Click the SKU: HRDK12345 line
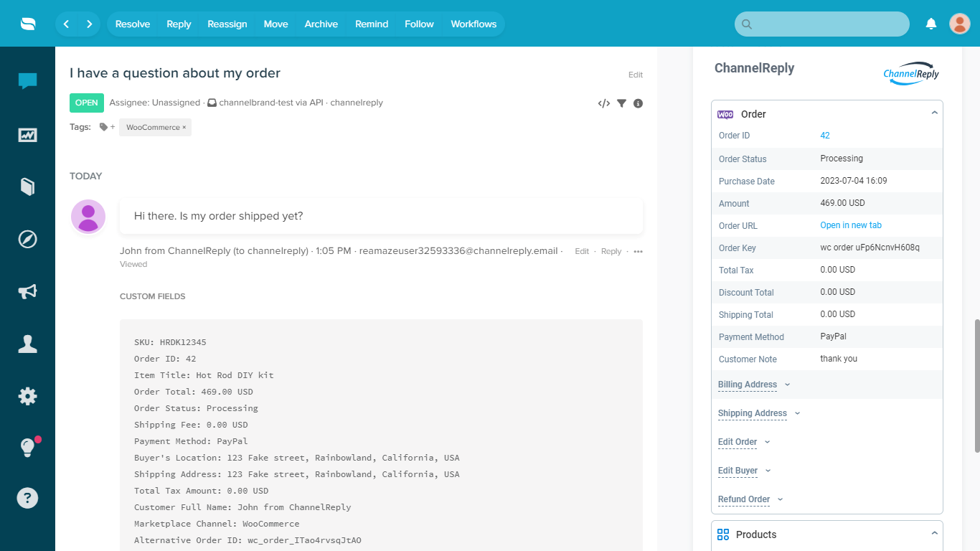The height and width of the screenshot is (551, 980). pyautogui.click(x=170, y=342)
